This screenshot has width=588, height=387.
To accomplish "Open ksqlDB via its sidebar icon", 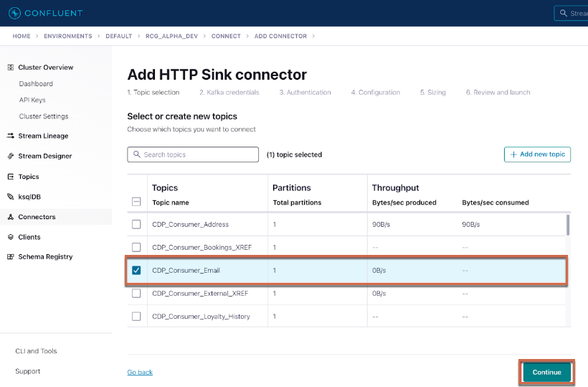I will 11,197.
